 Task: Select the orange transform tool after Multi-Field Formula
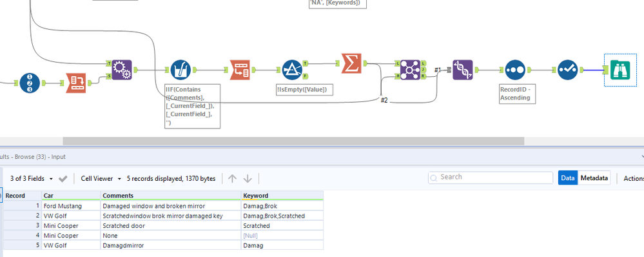point(240,70)
